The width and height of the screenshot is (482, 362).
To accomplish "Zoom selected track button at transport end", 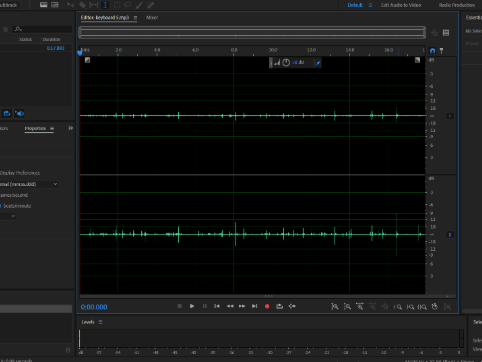I will click(447, 307).
